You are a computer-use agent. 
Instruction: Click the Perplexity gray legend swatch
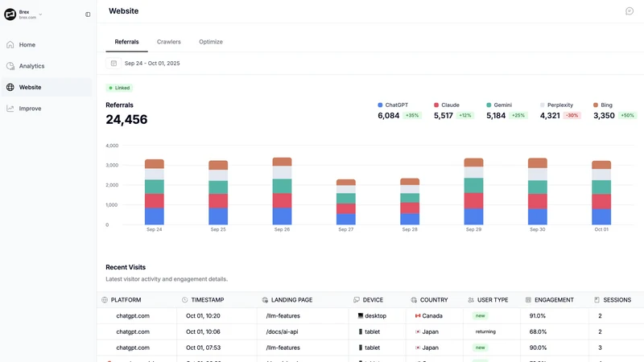click(542, 105)
